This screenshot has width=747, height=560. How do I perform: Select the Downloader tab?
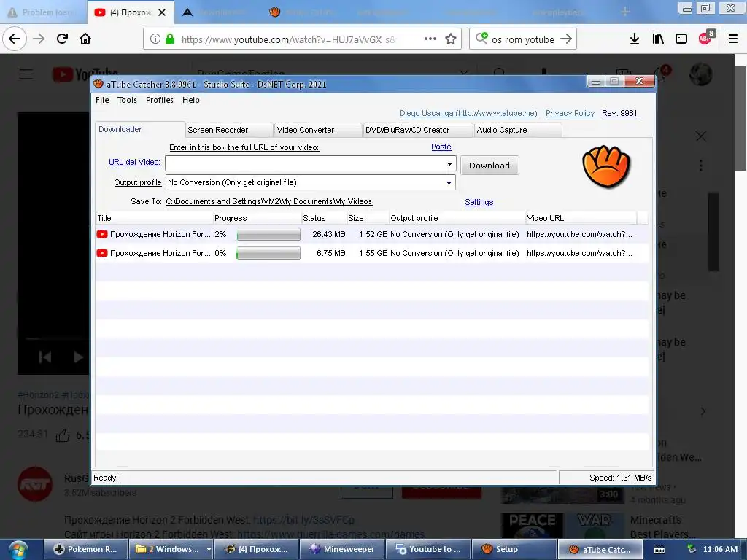coord(139,129)
